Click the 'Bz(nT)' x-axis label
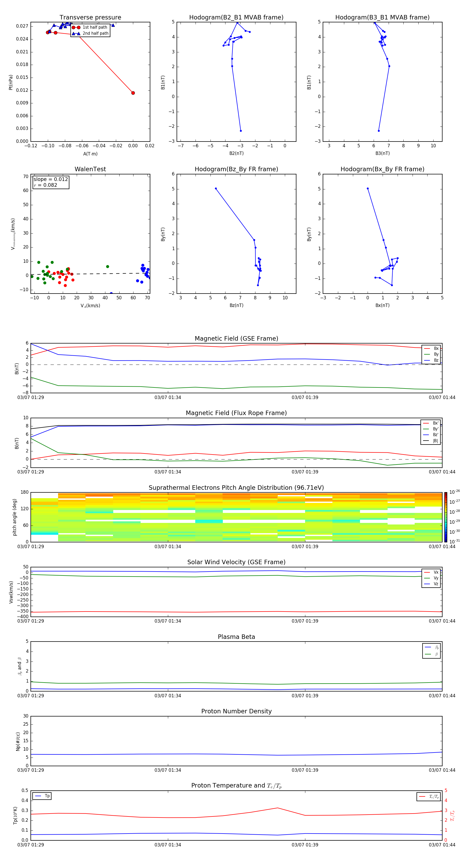The image size is (473, 868). 236,305
